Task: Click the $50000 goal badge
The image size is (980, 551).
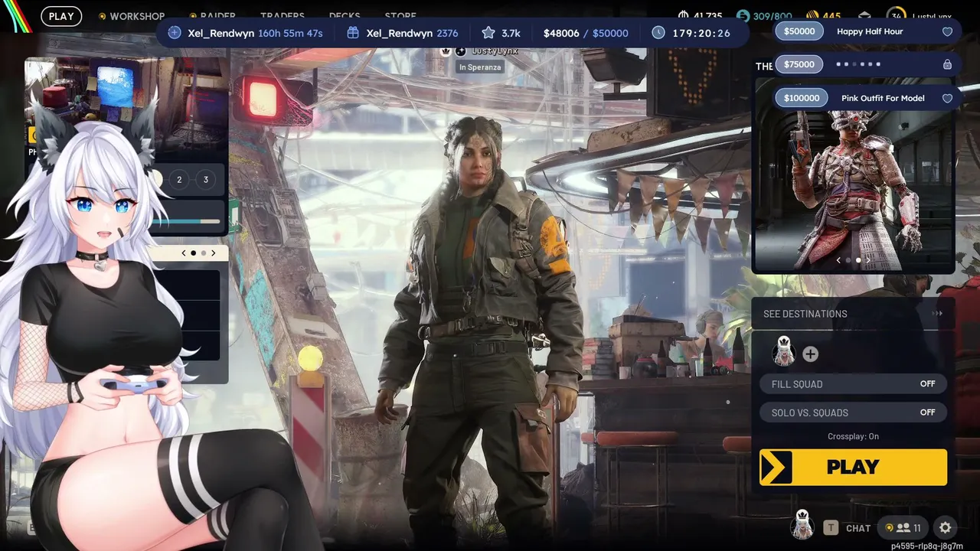Action: 799,31
